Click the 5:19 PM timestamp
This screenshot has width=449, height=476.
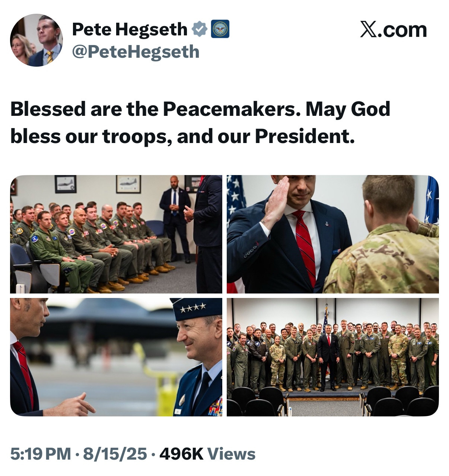[x=41, y=454]
